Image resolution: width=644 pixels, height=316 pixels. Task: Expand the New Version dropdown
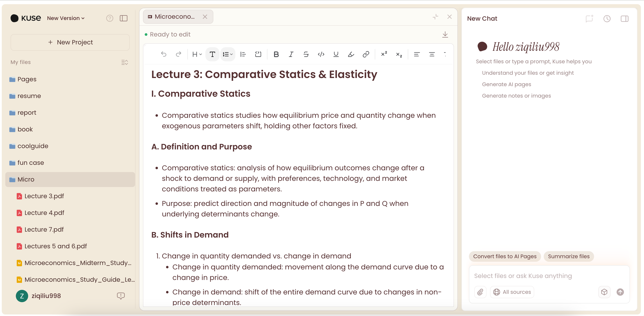pos(66,18)
